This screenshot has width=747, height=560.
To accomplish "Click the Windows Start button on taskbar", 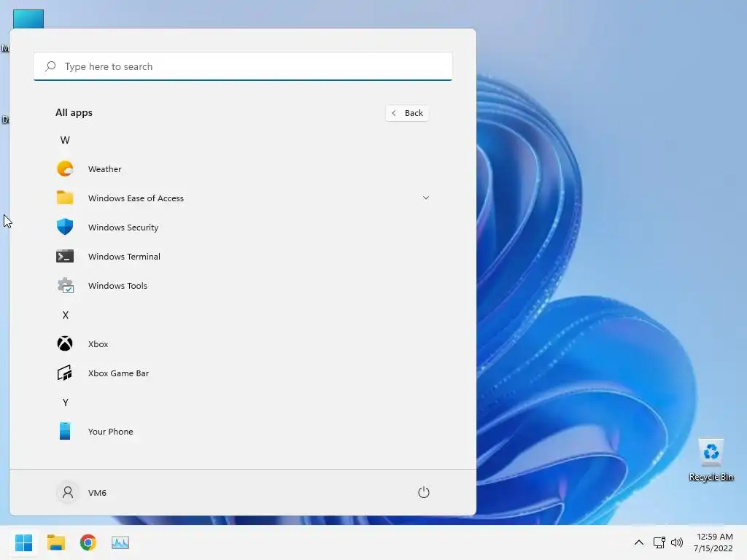I will [x=23, y=542].
